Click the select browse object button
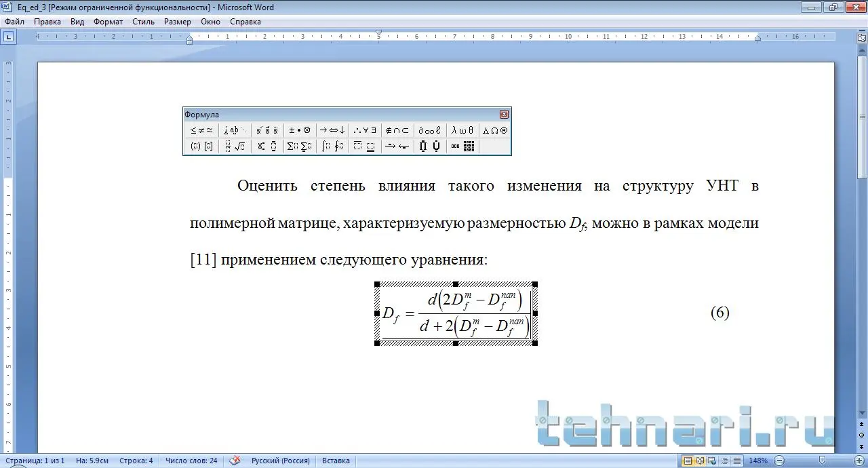 click(x=861, y=434)
